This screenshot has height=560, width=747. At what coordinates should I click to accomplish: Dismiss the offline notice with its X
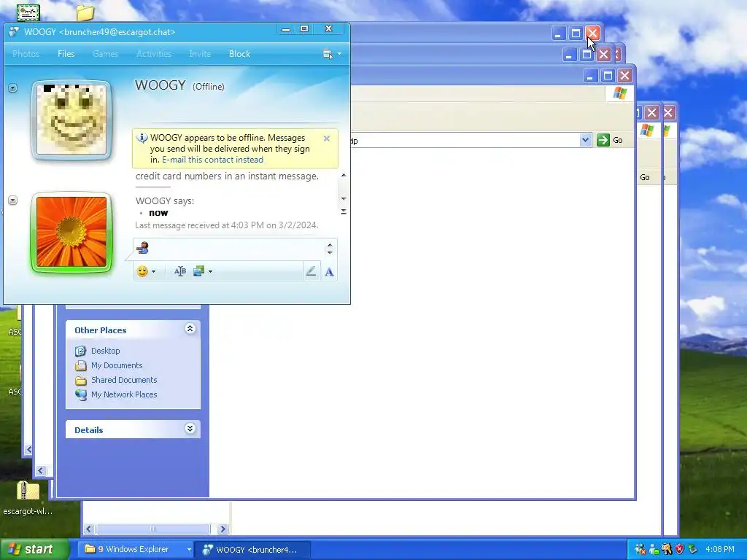point(326,139)
